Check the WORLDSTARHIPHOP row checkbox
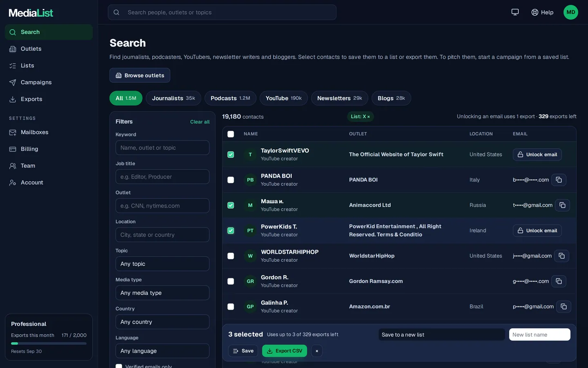This screenshot has width=588, height=368. coord(231,256)
